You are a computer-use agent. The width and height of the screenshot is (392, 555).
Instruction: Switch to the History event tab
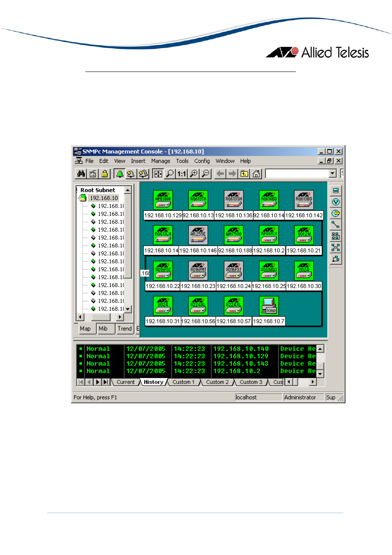tap(153, 382)
